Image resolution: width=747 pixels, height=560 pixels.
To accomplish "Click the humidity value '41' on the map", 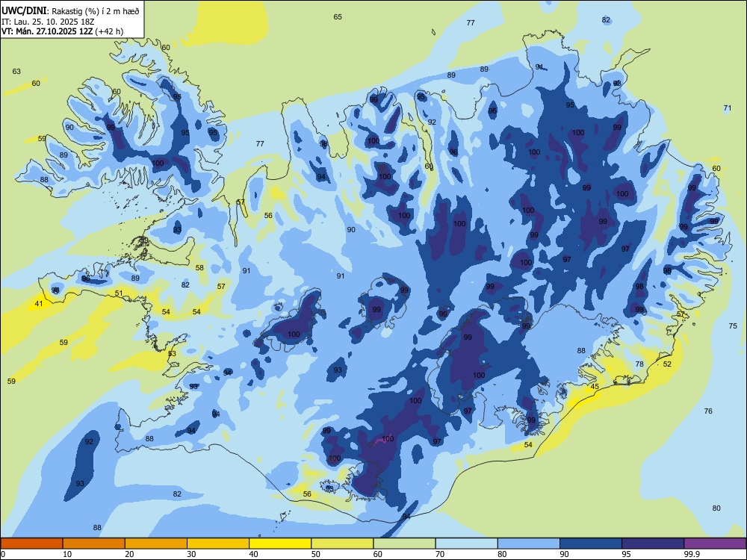I will click(x=39, y=304).
